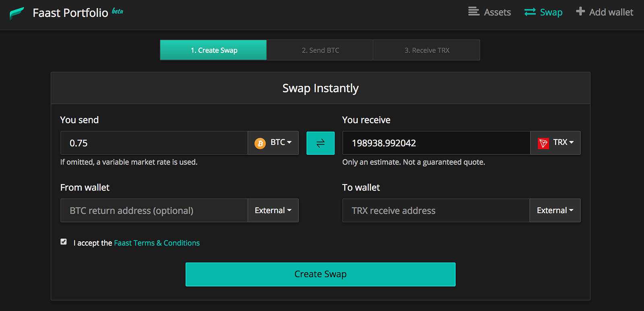Click the plus icon for Add wallet
The width and height of the screenshot is (644, 311).
pos(580,11)
